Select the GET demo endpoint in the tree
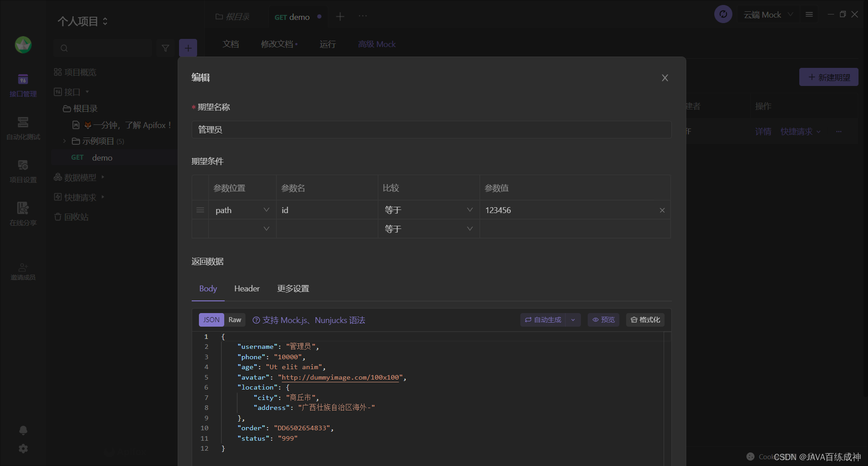The height and width of the screenshot is (466, 868). tap(92, 158)
